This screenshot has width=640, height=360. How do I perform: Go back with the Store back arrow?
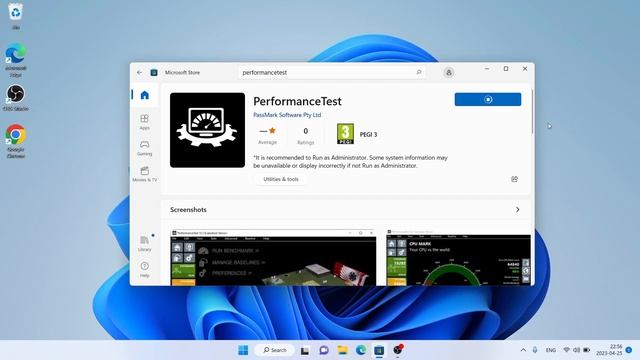pyautogui.click(x=140, y=72)
